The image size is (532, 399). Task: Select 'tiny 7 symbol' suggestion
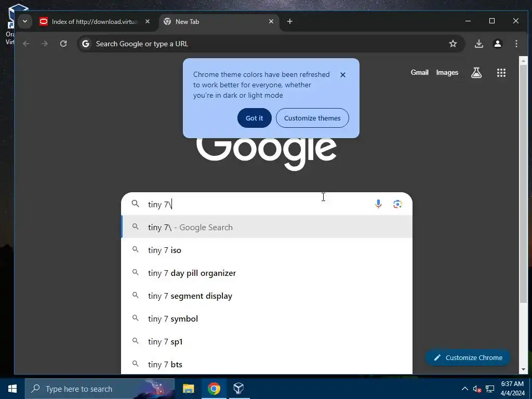pos(267,318)
